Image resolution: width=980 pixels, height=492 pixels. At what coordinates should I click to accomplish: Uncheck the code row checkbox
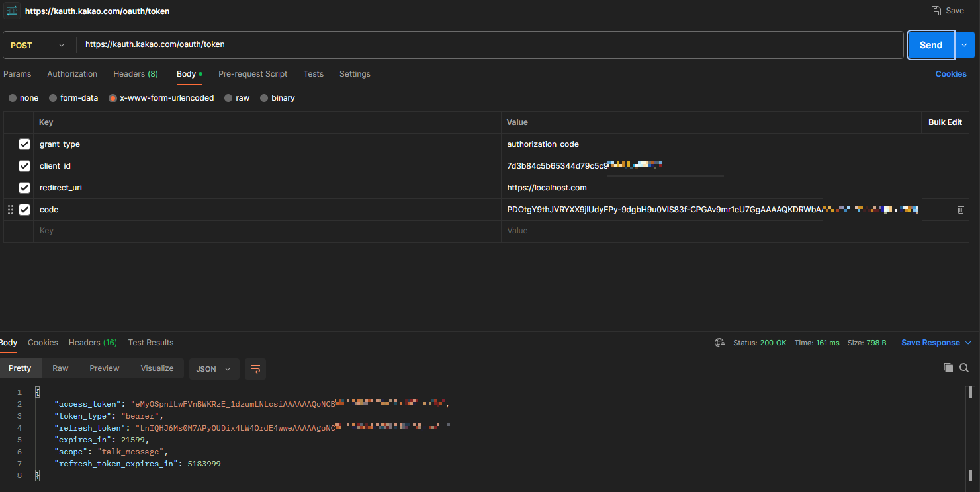(x=24, y=210)
